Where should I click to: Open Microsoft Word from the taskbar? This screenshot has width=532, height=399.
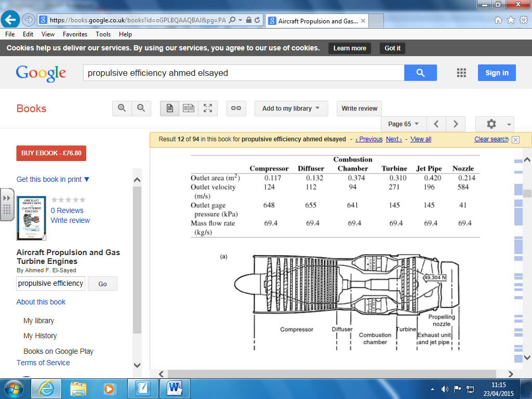(x=175, y=388)
